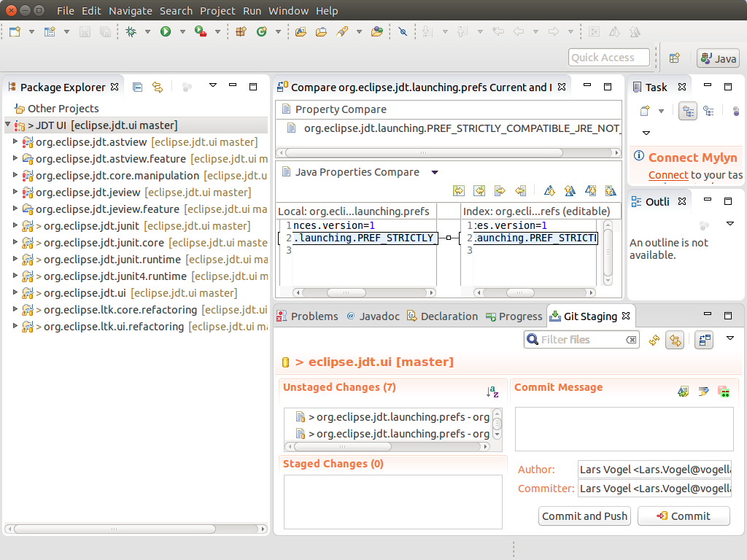The width and height of the screenshot is (747, 560).
Task: Click New Task icon in Task List
Action: [645, 111]
